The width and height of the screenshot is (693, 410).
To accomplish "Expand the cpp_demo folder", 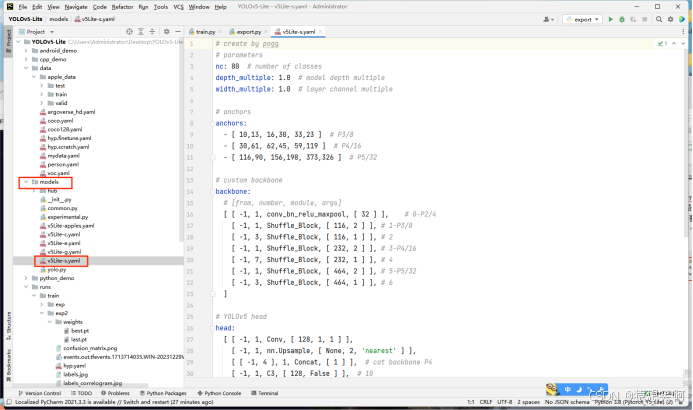I will pos(26,59).
